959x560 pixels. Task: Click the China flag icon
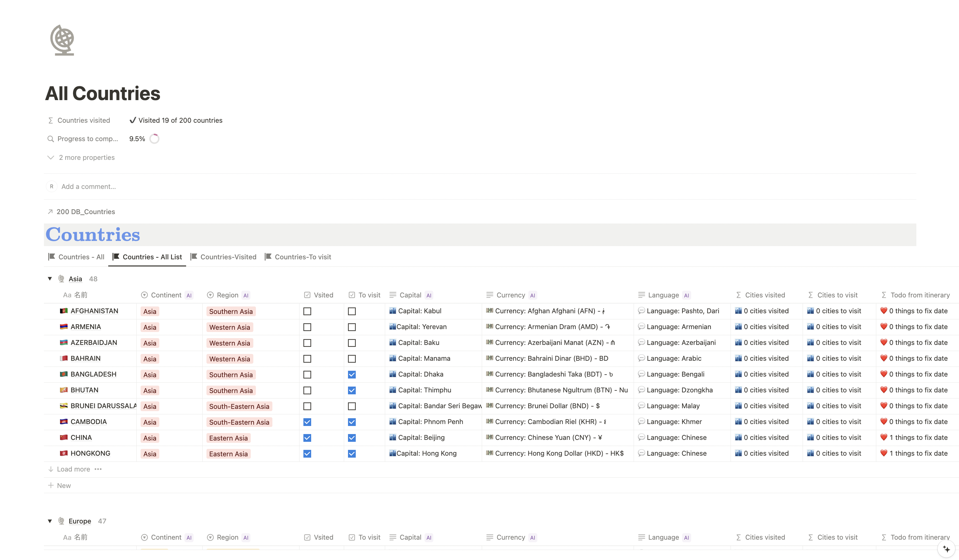(64, 438)
